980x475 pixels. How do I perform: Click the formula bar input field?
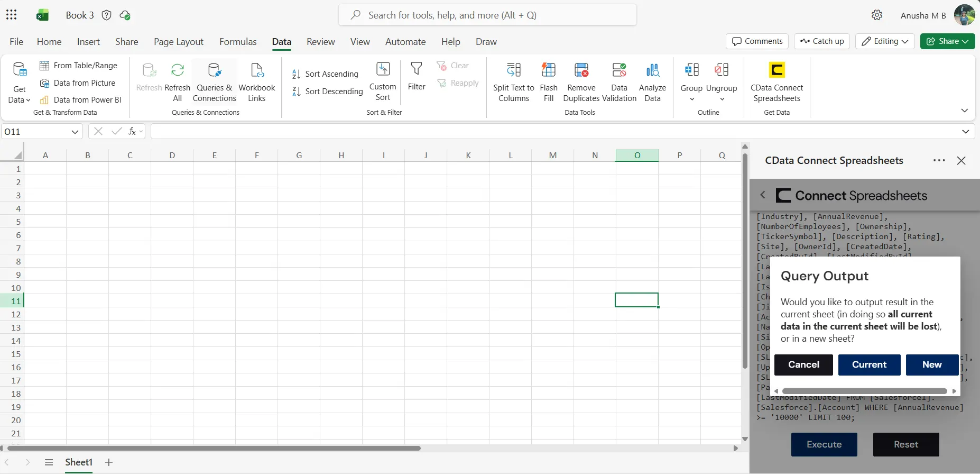pos(556,132)
